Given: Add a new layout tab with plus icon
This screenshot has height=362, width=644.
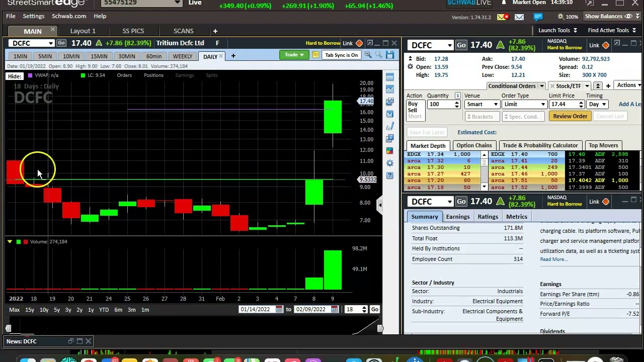Looking at the screenshot, I should point(215,31).
